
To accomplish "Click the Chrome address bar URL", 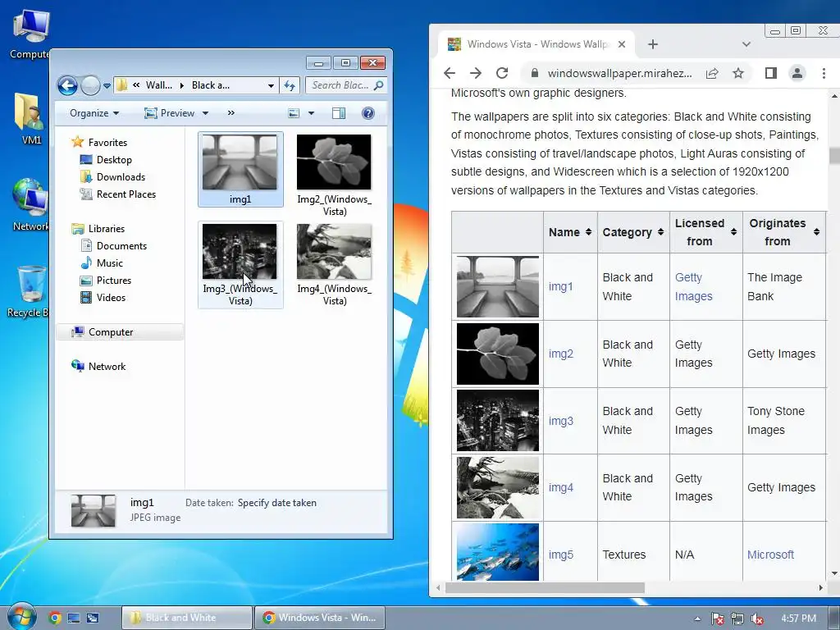I will [619, 73].
